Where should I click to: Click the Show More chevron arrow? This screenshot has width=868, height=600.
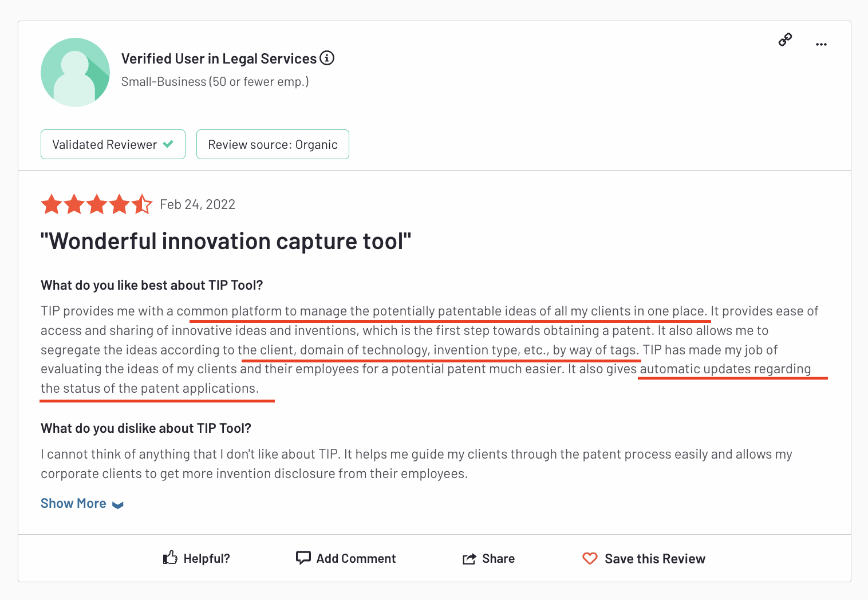pyautogui.click(x=118, y=505)
